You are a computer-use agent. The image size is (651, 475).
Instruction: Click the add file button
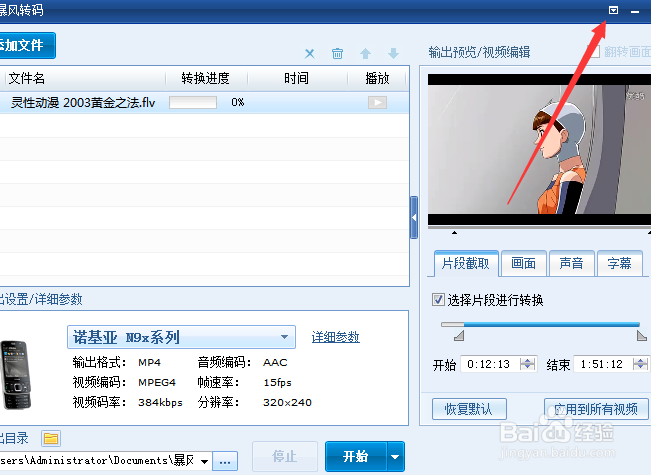[x=26, y=45]
